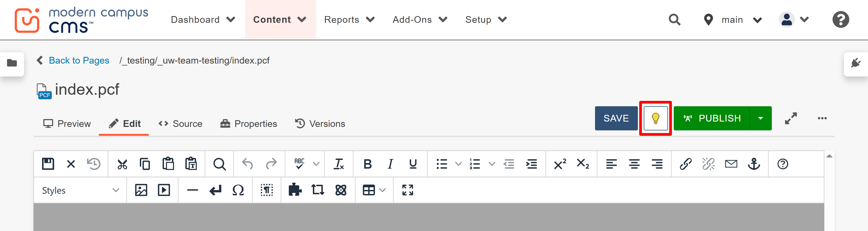Open Find and Replace
Viewport: 868px width, 231px height.
point(219,164)
